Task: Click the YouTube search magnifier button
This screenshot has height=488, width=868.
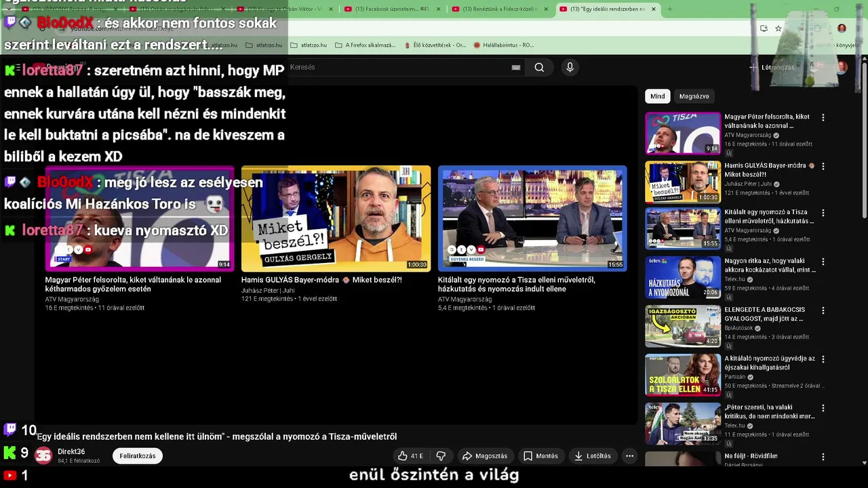Action: [539, 67]
